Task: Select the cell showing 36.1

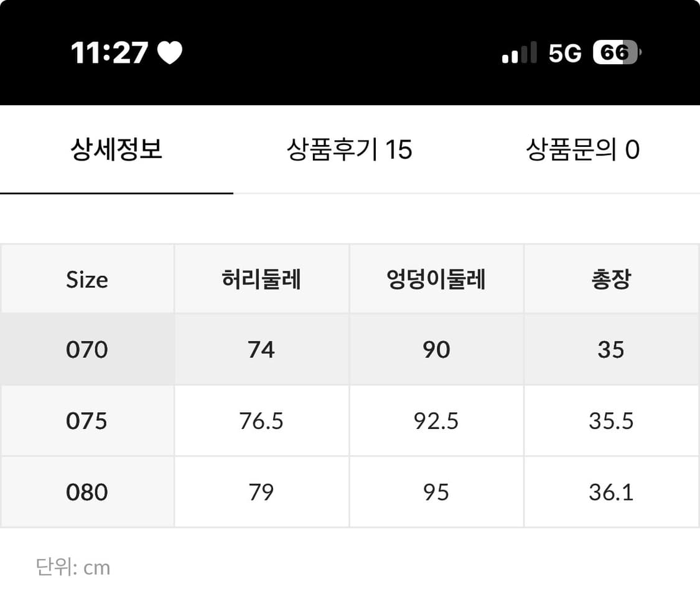Action: pos(612,492)
